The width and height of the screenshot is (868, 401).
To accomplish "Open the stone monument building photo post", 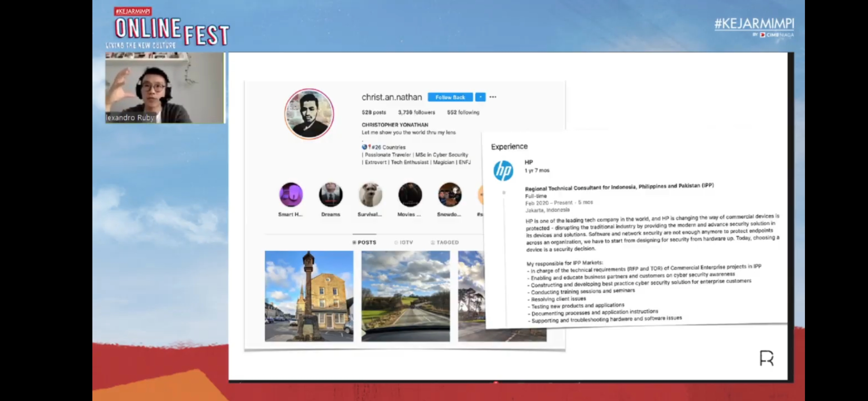I will click(x=309, y=296).
